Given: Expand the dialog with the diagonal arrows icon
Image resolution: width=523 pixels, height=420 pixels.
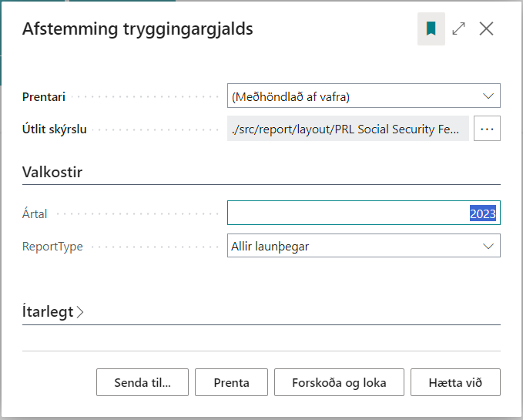Looking at the screenshot, I should pyautogui.click(x=459, y=29).
